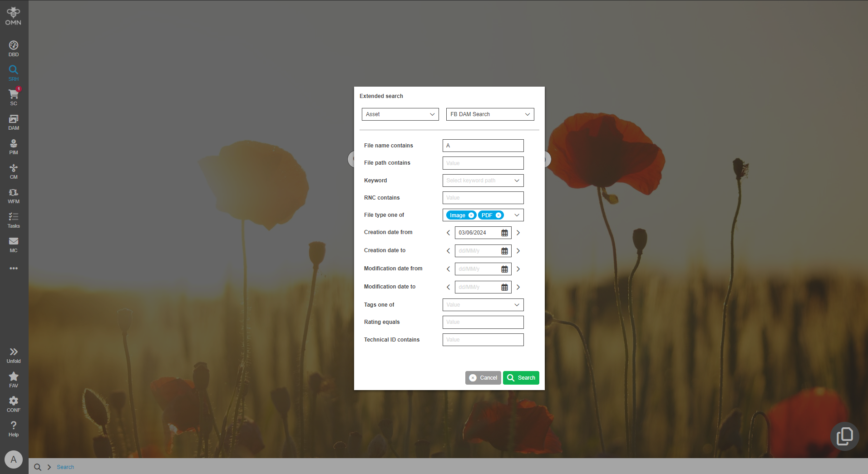868x474 pixels.
Task: Open the PIM module
Action: click(x=13, y=146)
